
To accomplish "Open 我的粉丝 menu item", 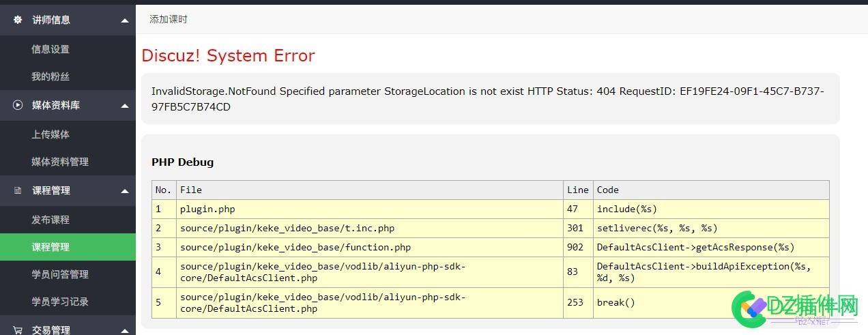I will click(50, 76).
